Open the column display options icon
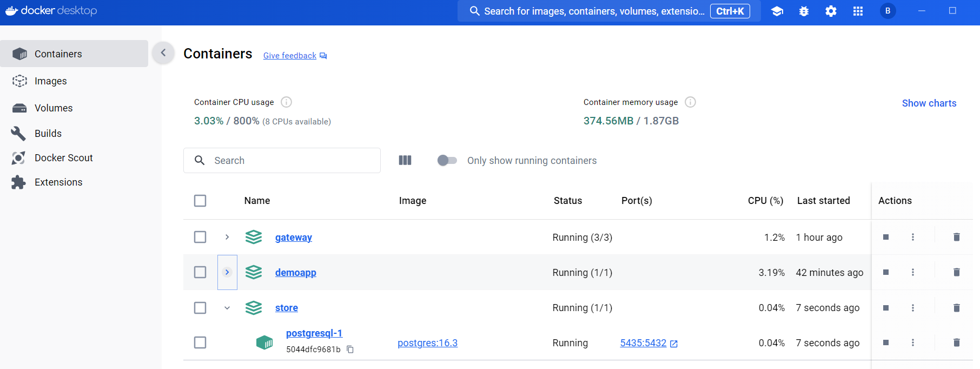 (x=405, y=160)
